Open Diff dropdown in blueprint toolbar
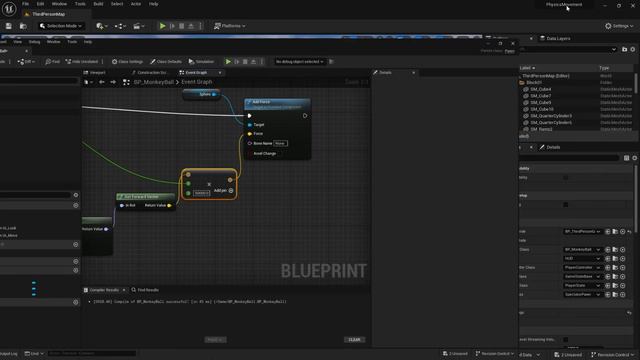The height and width of the screenshot is (360, 640). point(26,62)
